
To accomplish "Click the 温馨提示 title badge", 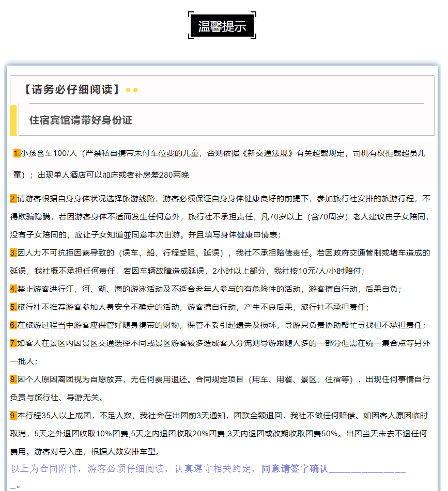I will [222, 26].
